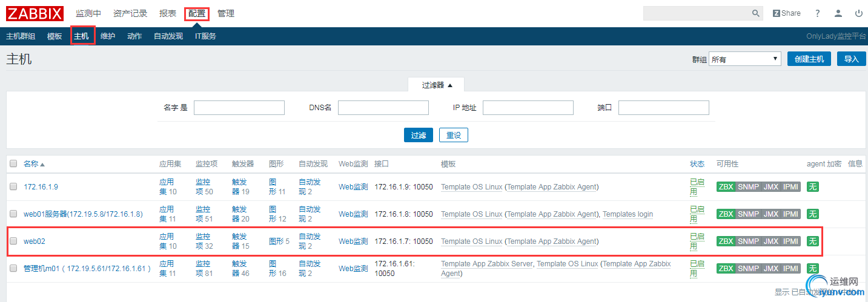Viewport: 868px width, 302px height.
Task: Open the 报表 top menu
Action: [x=168, y=13]
